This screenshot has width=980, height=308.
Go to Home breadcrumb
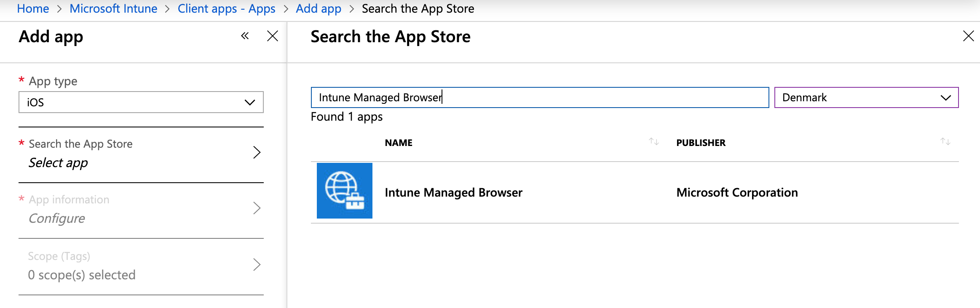(x=33, y=8)
